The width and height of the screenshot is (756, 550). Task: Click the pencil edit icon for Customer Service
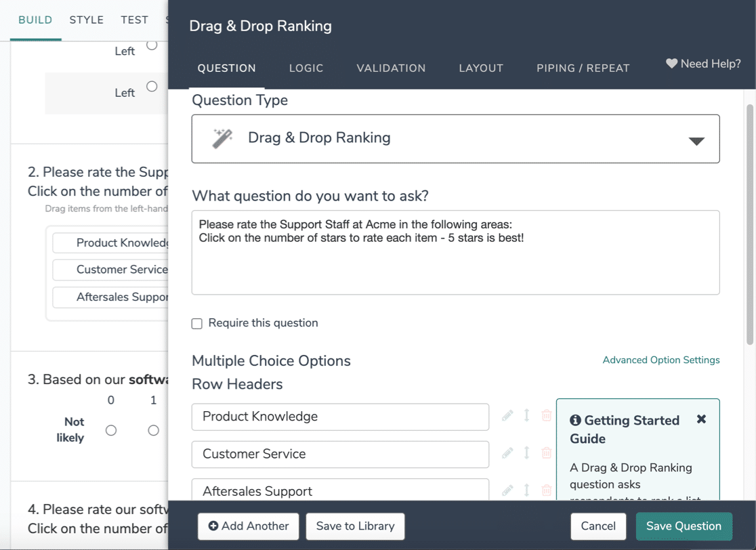tap(507, 453)
